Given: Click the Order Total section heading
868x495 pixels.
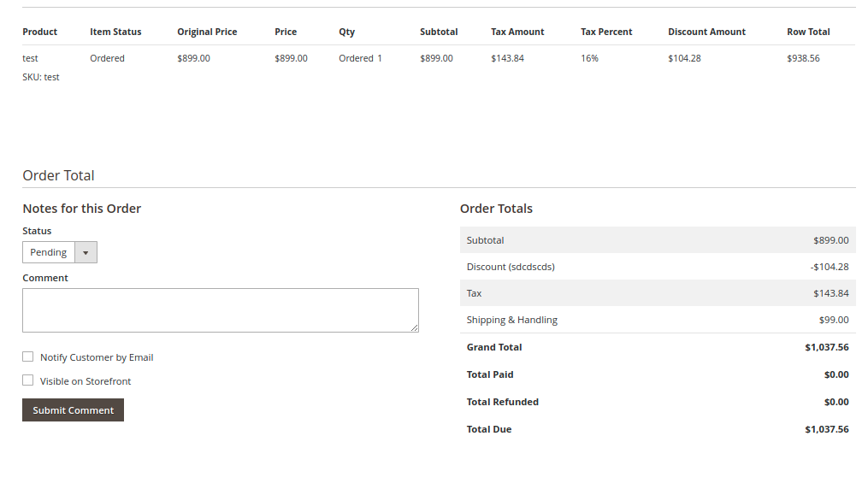Looking at the screenshot, I should [58, 175].
